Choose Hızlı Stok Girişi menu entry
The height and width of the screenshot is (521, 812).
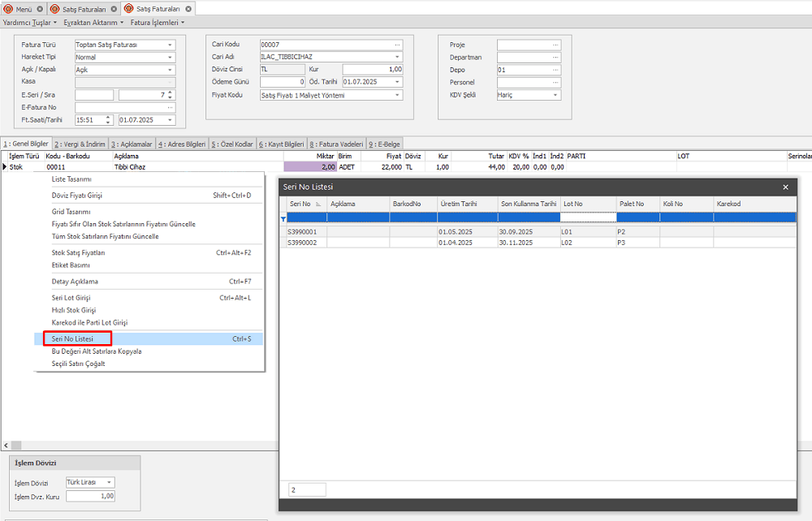click(x=74, y=310)
